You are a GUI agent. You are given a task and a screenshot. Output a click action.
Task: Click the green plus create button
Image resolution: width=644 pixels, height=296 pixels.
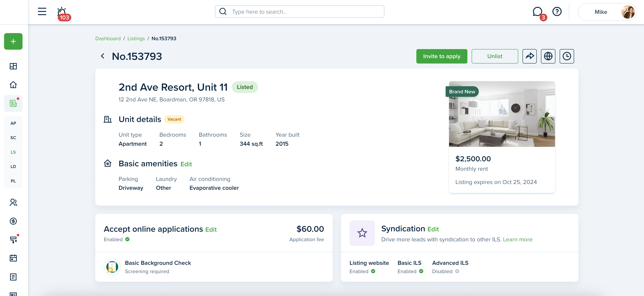point(13,41)
